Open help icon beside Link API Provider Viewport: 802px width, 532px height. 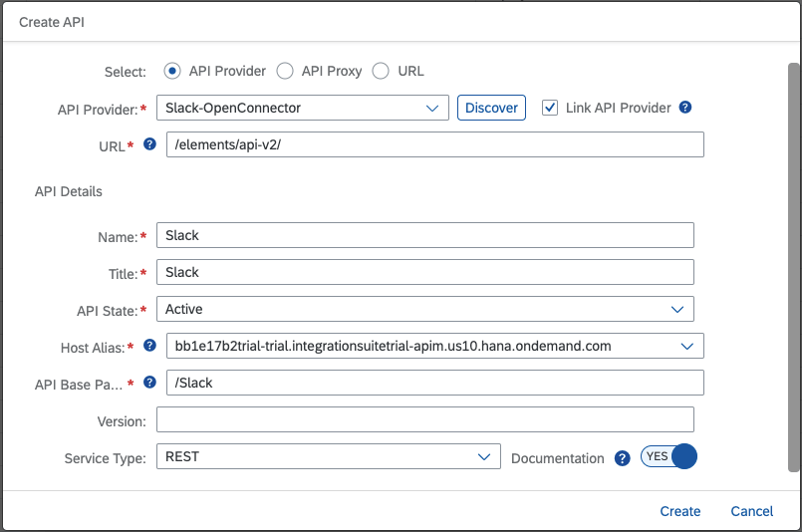(x=685, y=108)
